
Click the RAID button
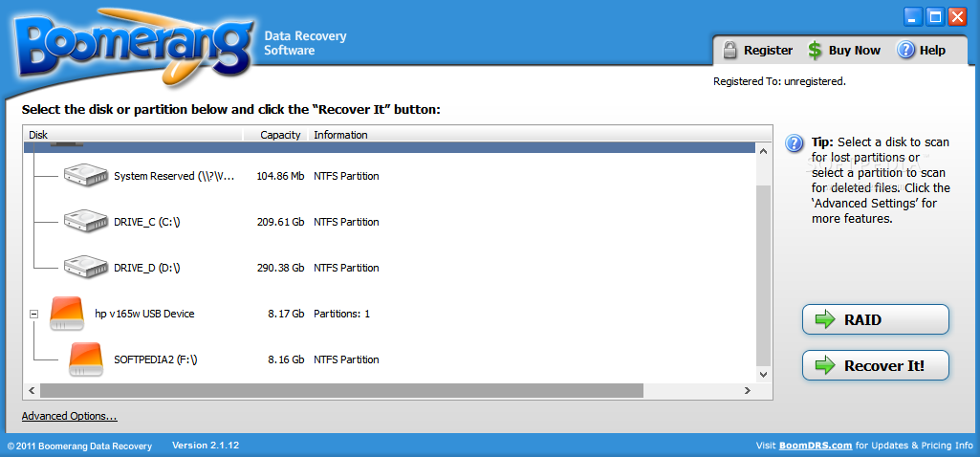[876, 319]
